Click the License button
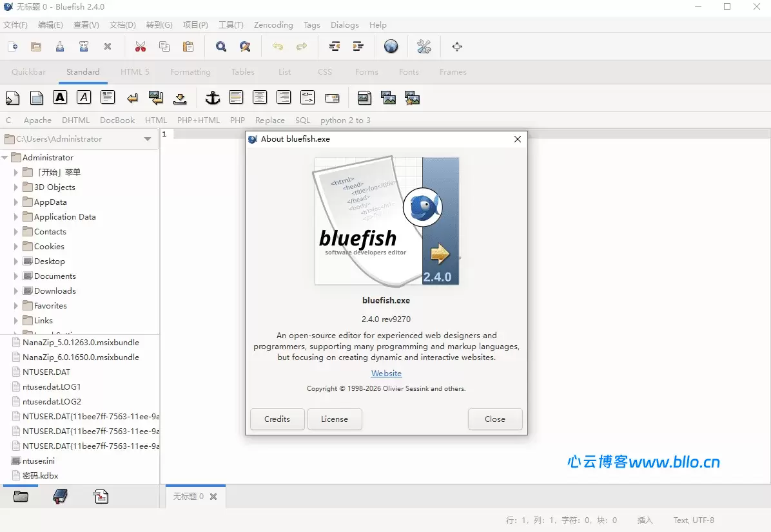Screen dimensions: 771x532 coord(335,419)
